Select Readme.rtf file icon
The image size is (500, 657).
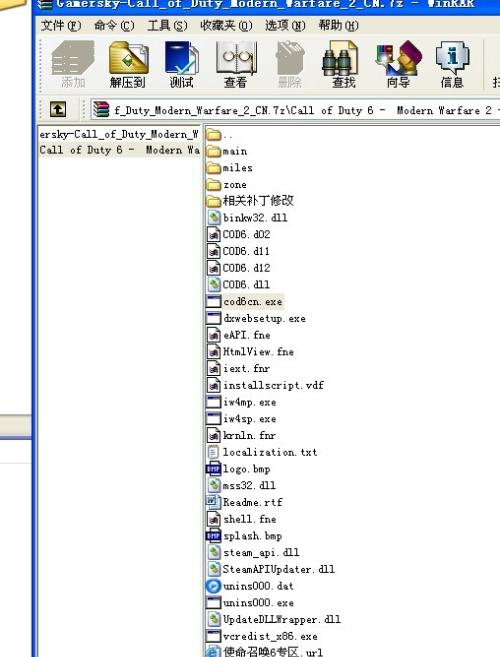pyautogui.click(x=213, y=502)
